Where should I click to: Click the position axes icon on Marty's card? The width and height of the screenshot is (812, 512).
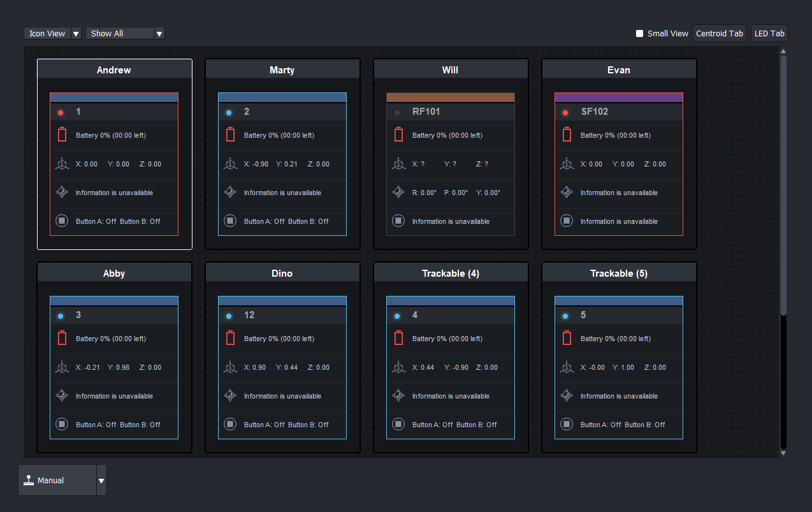230,163
